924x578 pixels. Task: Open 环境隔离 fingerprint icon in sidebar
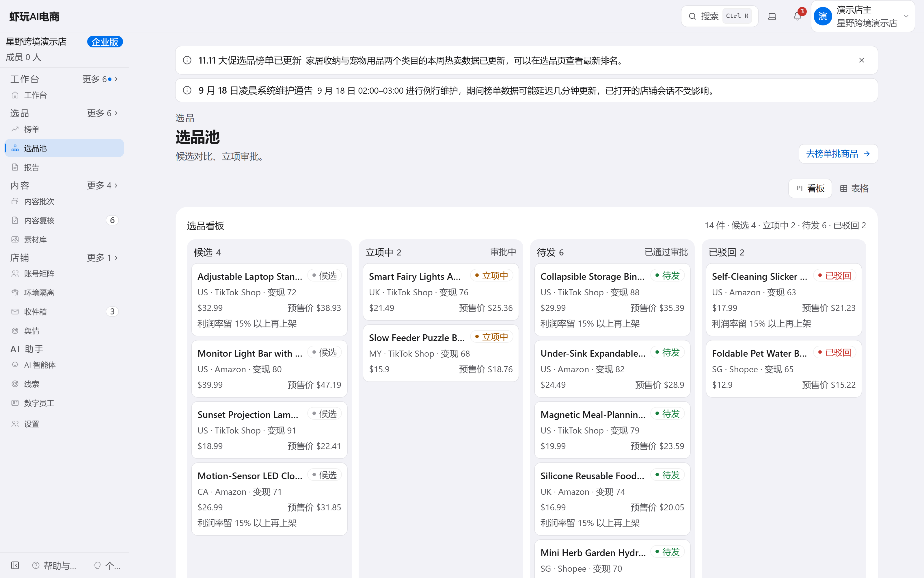pos(15,292)
